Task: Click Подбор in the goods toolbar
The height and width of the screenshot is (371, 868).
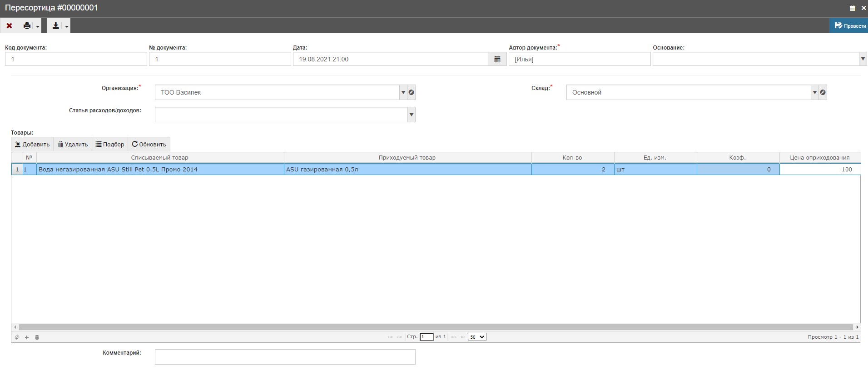Action: pyautogui.click(x=110, y=144)
